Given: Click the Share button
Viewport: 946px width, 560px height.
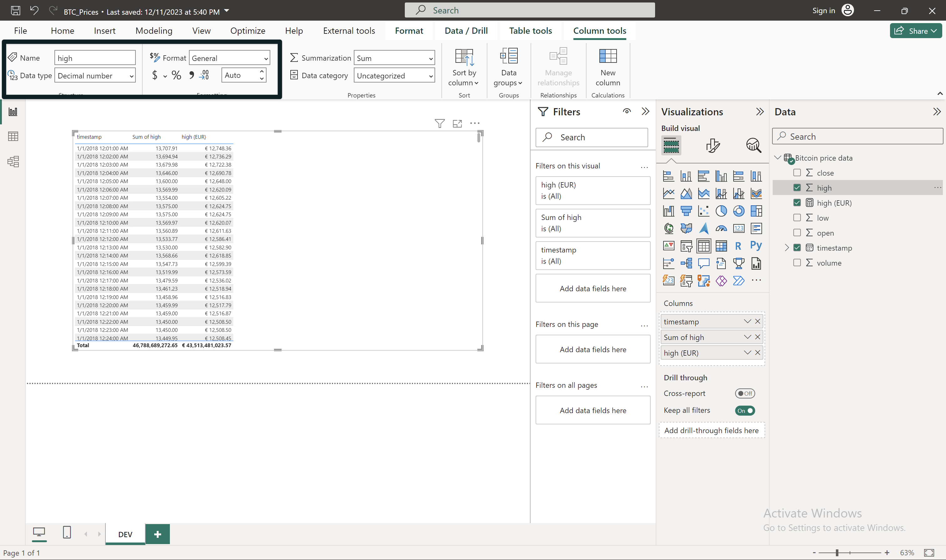Looking at the screenshot, I should point(916,31).
